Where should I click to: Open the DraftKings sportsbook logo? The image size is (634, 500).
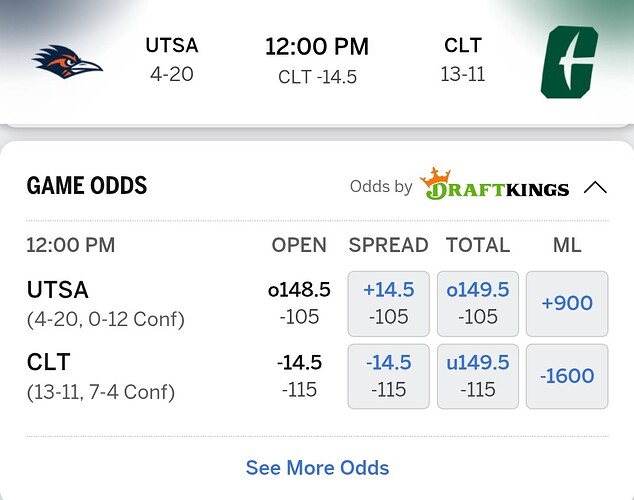tap(494, 186)
